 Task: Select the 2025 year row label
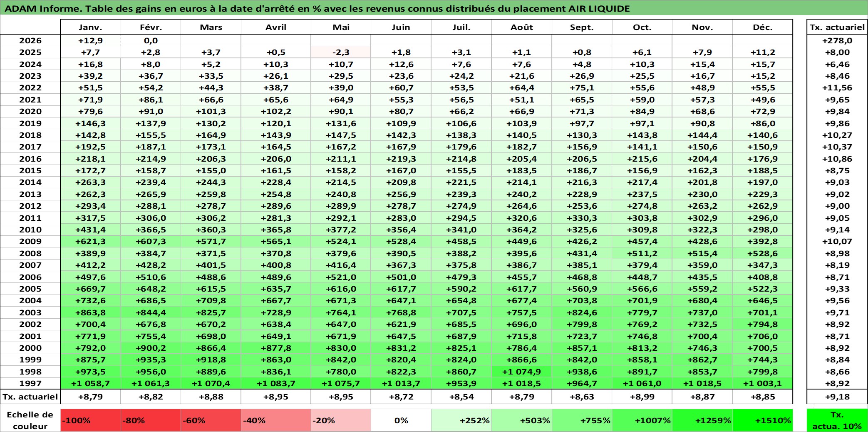[x=30, y=52]
